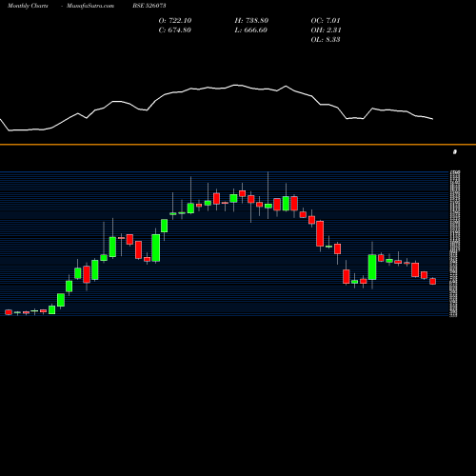Screen dimensions: 476x476
Task: Click the 'Monthly Charts' title text
Action: [28, 6]
